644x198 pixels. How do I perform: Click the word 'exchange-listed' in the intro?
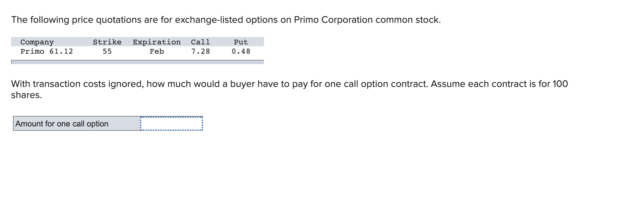(209, 20)
